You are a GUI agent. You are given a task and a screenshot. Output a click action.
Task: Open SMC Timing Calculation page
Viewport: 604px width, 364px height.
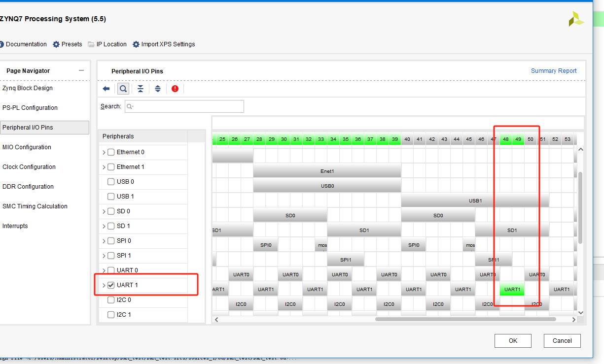(x=35, y=206)
